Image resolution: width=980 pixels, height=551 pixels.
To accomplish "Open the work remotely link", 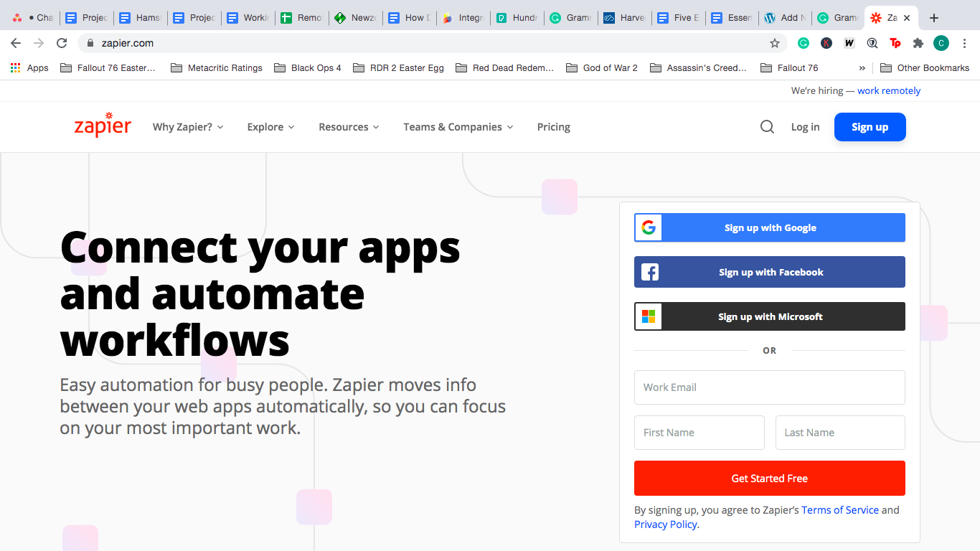I will (889, 91).
